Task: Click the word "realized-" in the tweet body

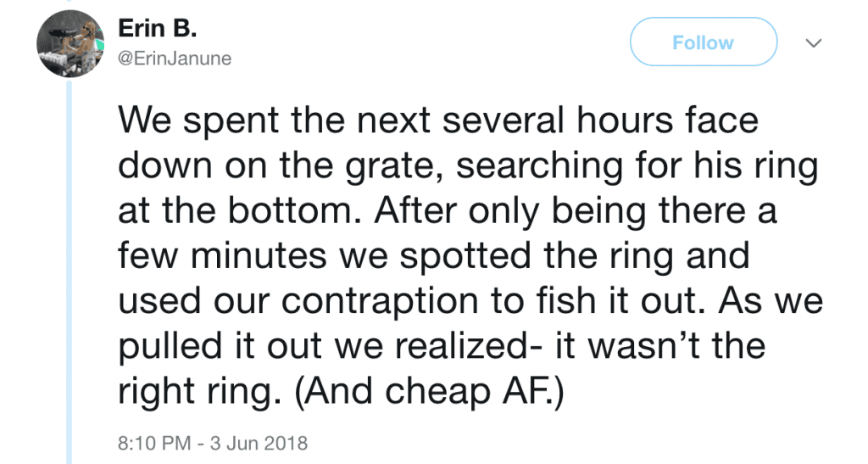Action: (470, 346)
